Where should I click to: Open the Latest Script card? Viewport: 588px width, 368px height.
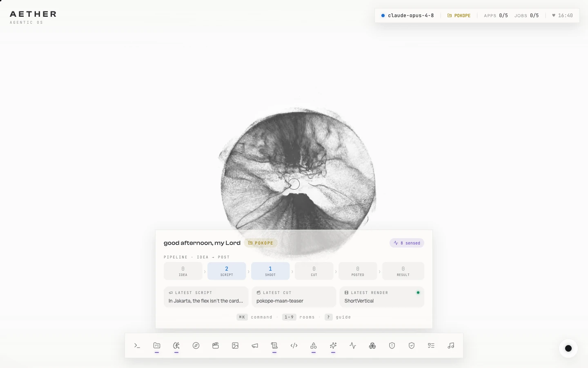(x=206, y=297)
